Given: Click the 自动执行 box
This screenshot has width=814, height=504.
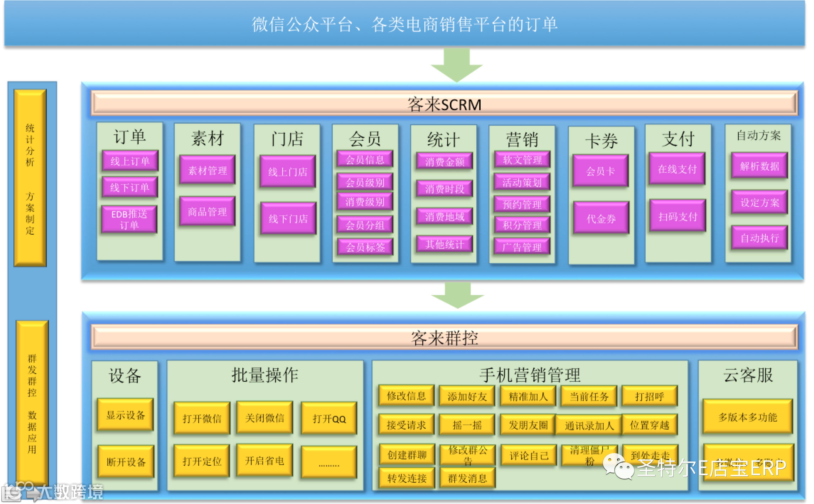Looking at the screenshot, I should coord(759,238).
